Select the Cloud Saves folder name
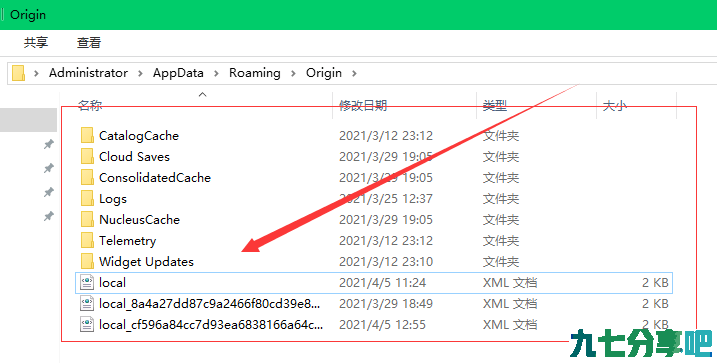This screenshot has height=363, width=717. click(x=134, y=157)
